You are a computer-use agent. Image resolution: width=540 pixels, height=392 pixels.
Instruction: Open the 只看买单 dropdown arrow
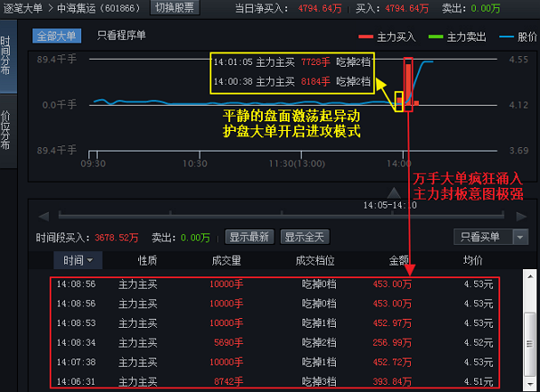click(x=520, y=237)
